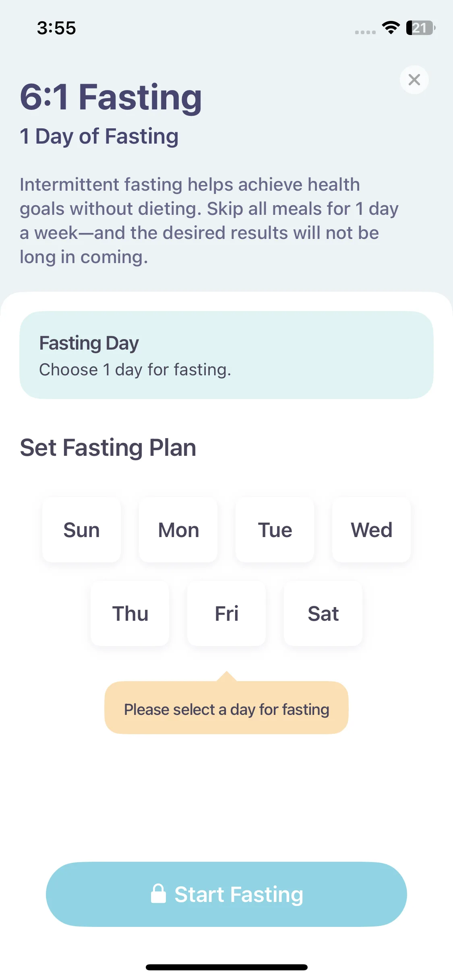Tap the intermittent fasting description text
This screenshot has width=453, height=980.
(x=209, y=220)
